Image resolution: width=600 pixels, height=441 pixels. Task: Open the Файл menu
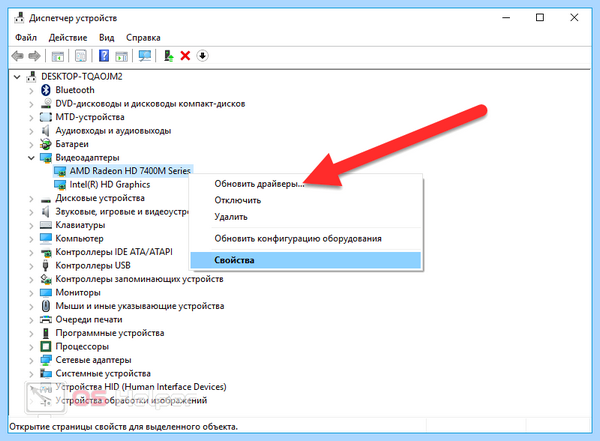click(x=26, y=38)
